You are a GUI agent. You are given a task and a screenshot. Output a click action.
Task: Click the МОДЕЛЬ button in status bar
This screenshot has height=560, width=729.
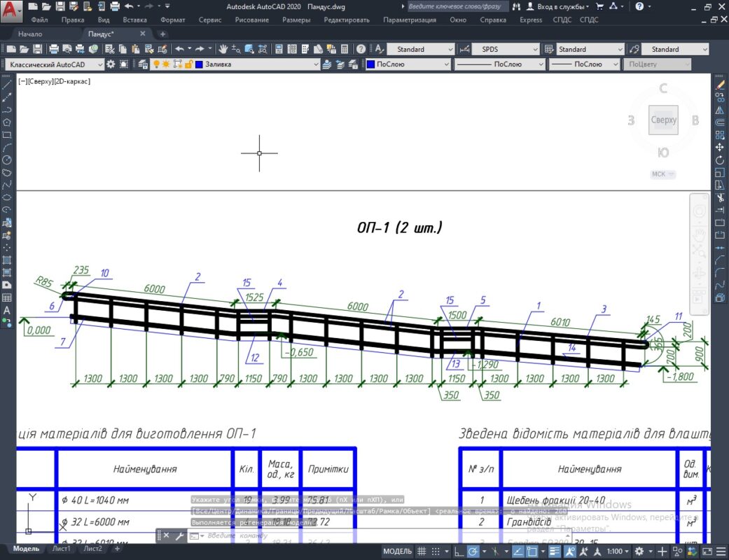click(397, 551)
